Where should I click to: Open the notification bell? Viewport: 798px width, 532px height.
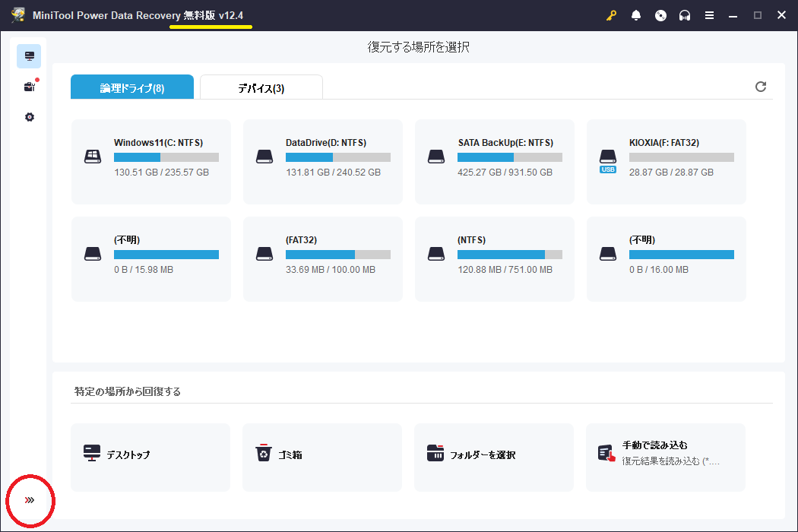(x=635, y=15)
